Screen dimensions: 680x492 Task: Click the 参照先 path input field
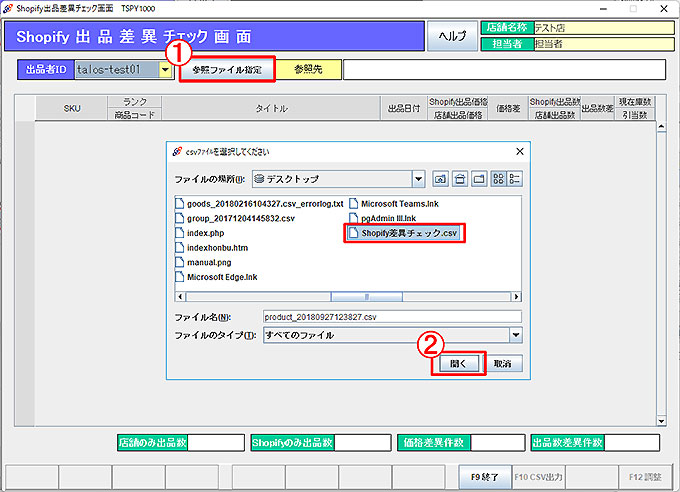pyautogui.click(x=504, y=69)
